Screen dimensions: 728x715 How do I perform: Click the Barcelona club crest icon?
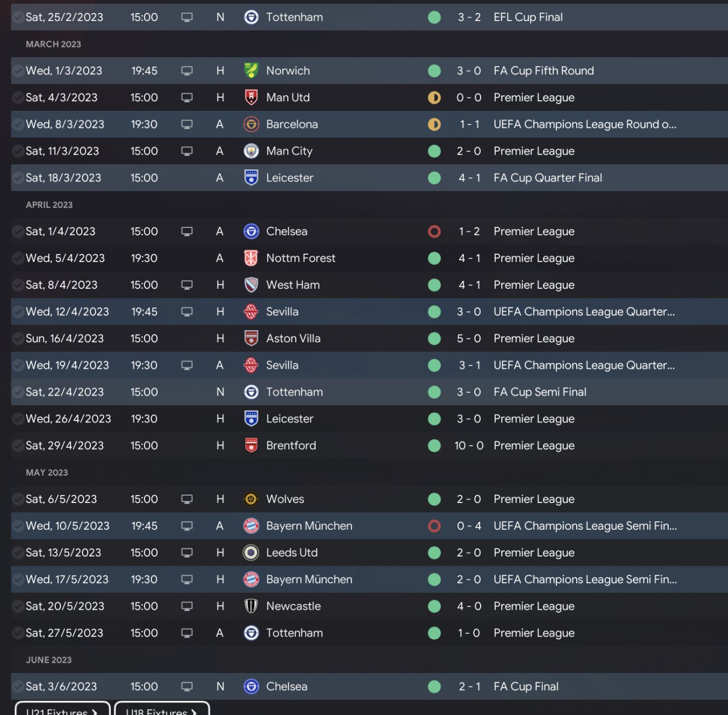click(x=251, y=124)
